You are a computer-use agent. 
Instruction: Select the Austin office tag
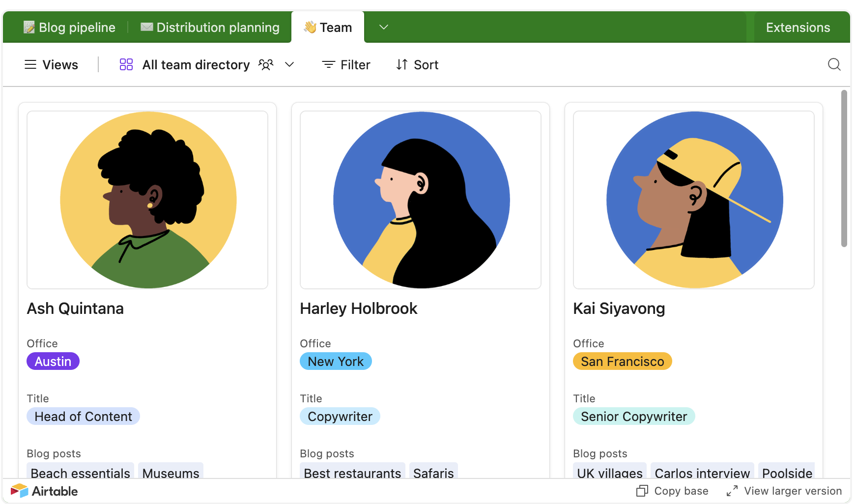click(x=53, y=361)
